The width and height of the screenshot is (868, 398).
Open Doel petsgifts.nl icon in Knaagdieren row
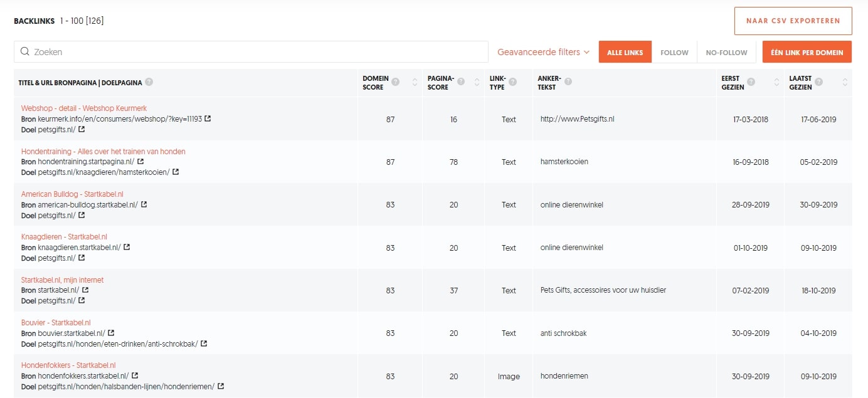pyautogui.click(x=82, y=258)
